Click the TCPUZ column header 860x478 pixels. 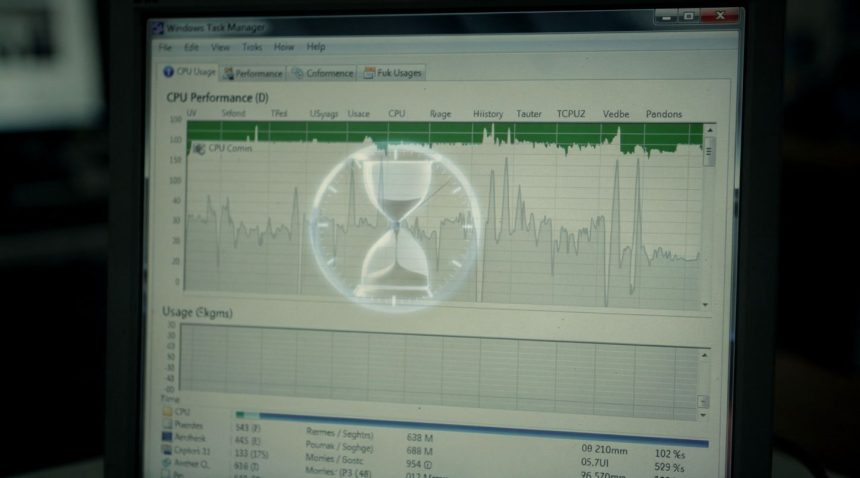point(571,114)
